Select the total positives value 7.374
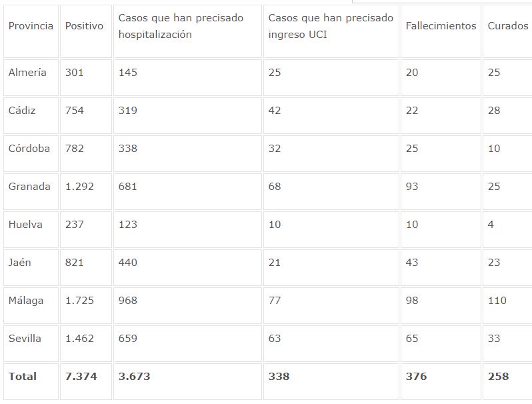The height and width of the screenshot is (404, 532). tap(81, 377)
